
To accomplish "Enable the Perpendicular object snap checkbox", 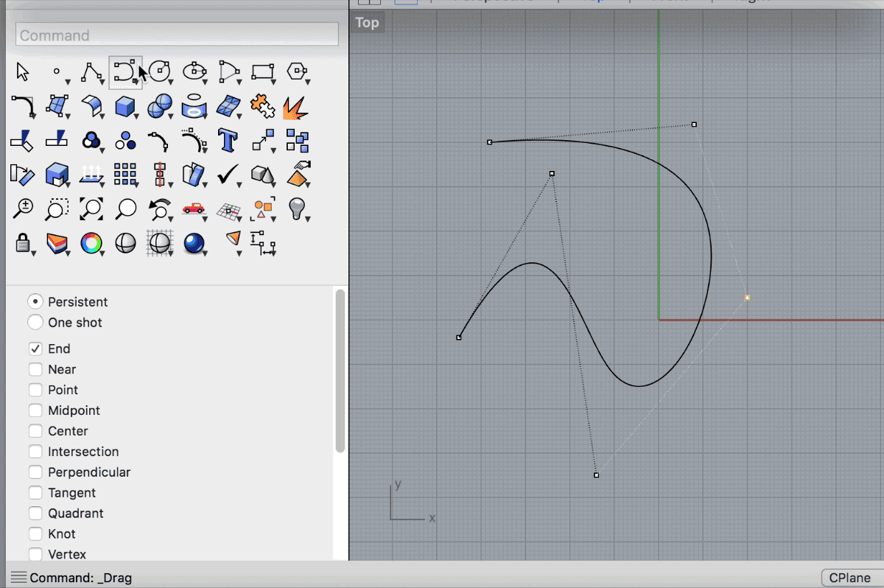I will click(35, 472).
